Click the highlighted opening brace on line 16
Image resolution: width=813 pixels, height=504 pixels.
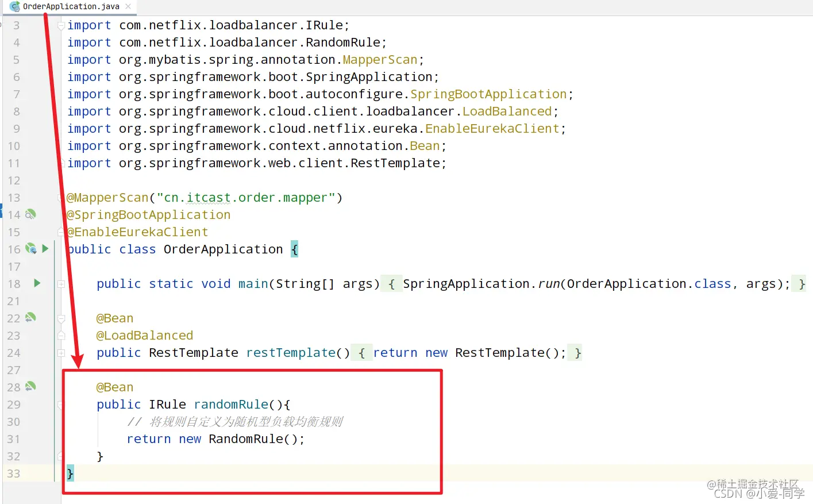click(294, 249)
